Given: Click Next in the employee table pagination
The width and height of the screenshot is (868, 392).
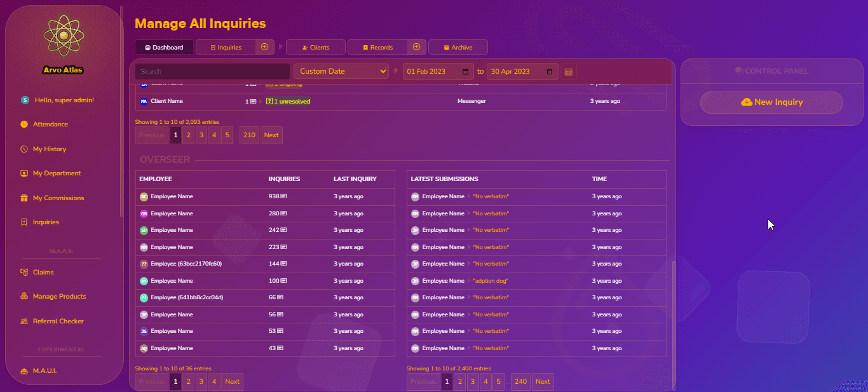Looking at the screenshot, I should (232, 382).
